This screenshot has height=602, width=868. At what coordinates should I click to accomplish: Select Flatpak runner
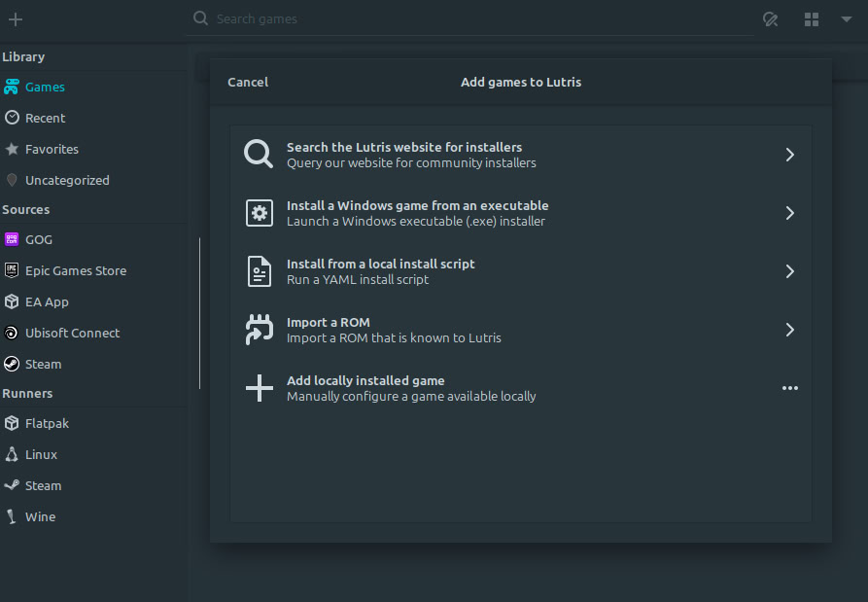tap(93, 424)
